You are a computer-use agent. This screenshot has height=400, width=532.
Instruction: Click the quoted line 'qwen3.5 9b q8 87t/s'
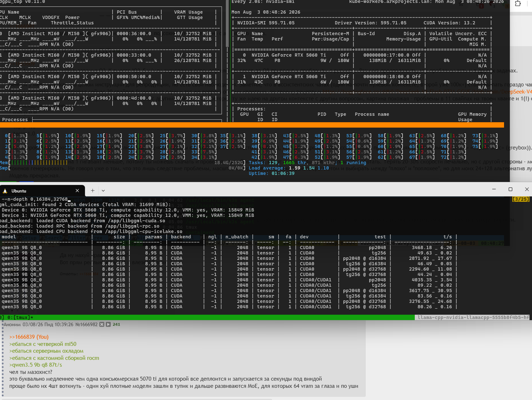[x=35, y=365]
